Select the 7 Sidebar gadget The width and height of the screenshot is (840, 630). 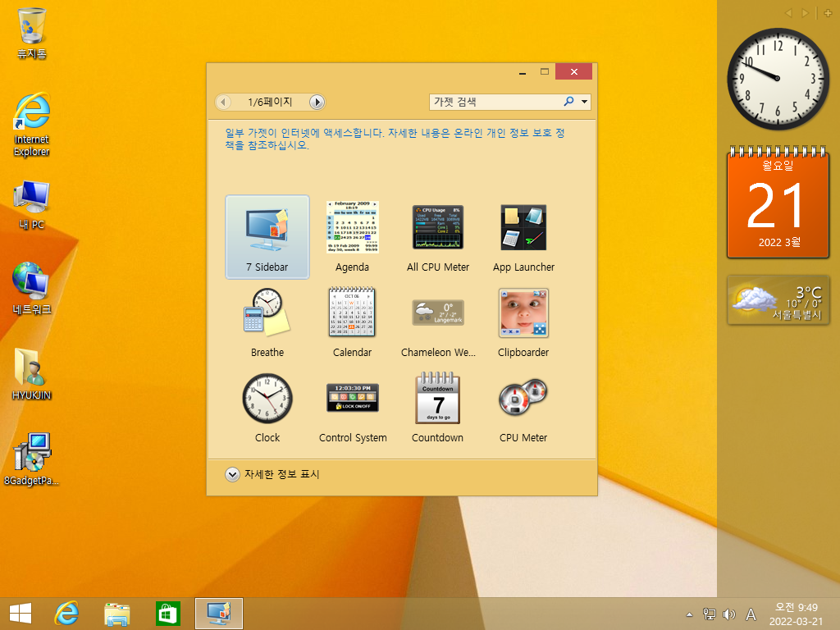(x=267, y=237)
